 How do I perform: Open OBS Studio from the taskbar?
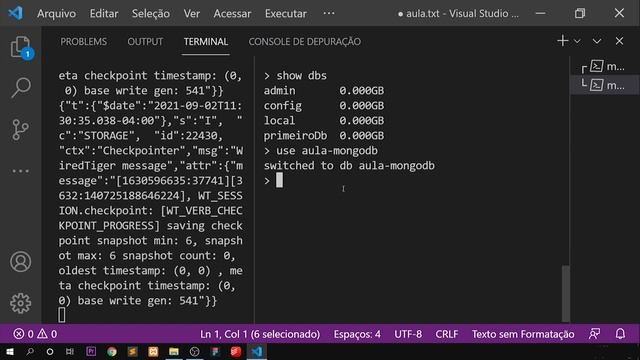point(195,351)
